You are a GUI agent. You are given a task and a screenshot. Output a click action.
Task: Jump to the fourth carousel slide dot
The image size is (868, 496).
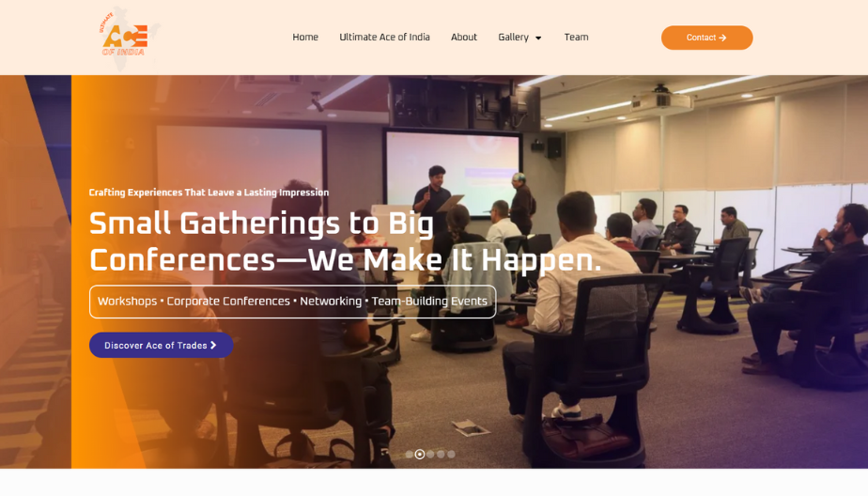[441, 454]
